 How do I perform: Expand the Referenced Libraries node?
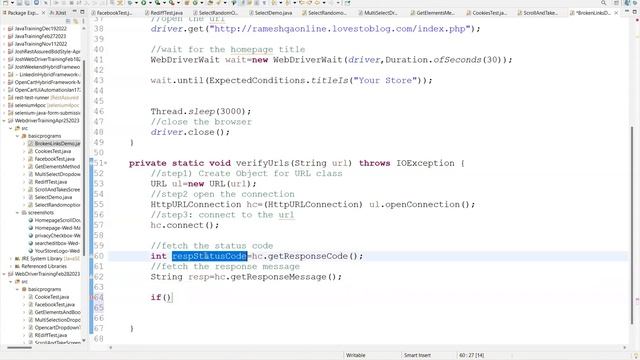point(11,267)
